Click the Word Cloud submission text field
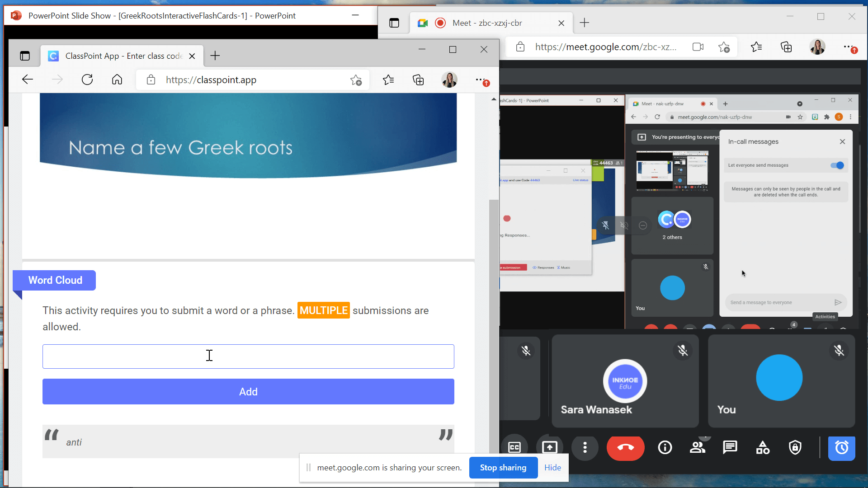This screenshot has height=488, width=868. 248,357
